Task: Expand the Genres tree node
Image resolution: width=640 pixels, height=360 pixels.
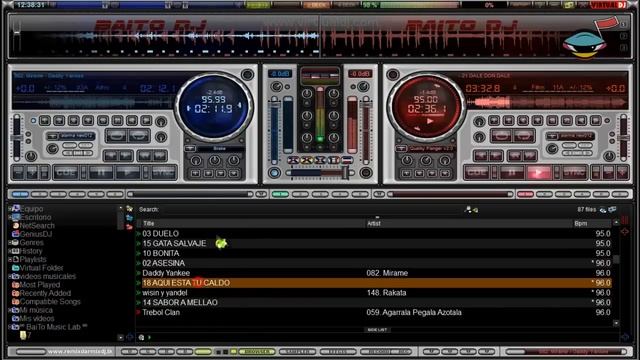Action: (x=10, y=242)
